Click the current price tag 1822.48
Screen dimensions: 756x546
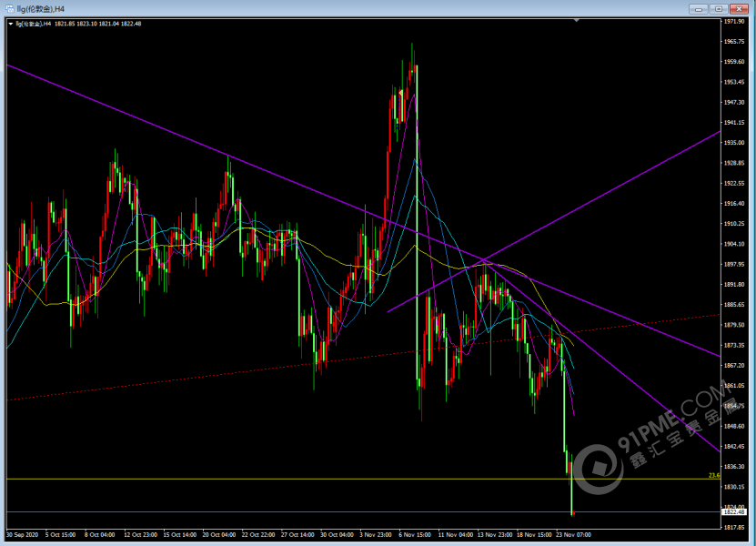click(x=734, y=512)
